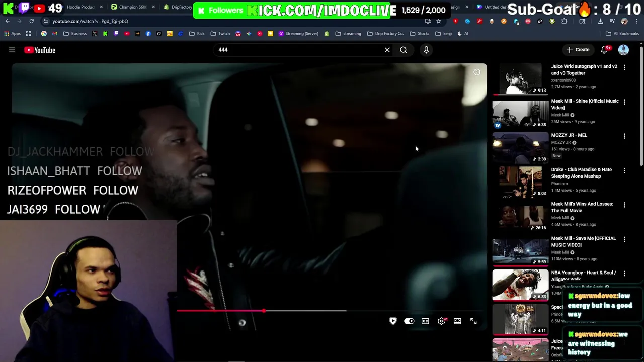Open kenji bookmarks folder
The width and height of the screenshot is (644, 362).
coord(443,34)
